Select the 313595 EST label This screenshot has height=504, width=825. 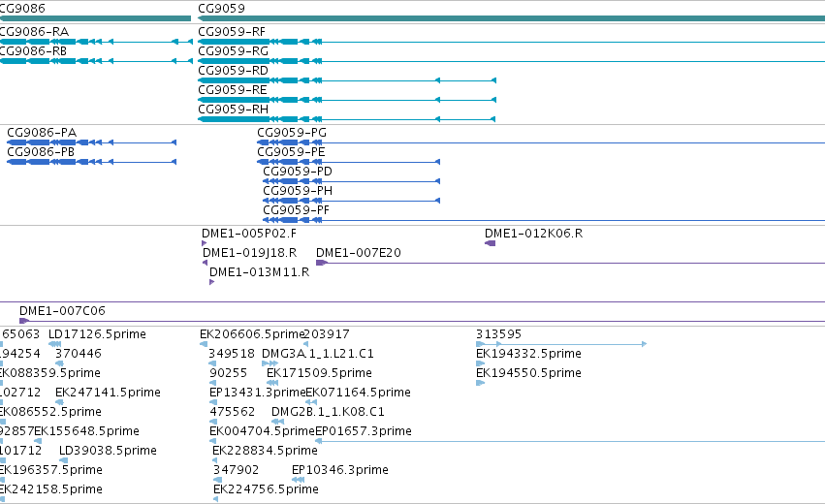tap(499, 334)
